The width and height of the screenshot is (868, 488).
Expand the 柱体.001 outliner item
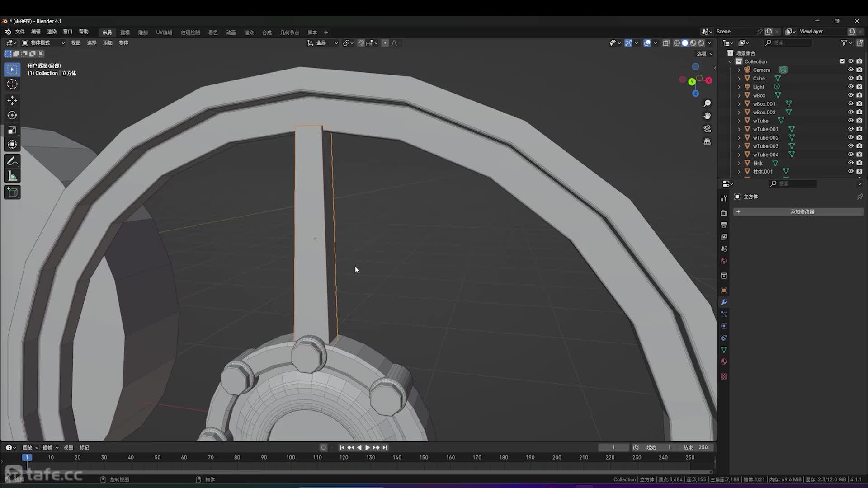click(x=739, y=172)
